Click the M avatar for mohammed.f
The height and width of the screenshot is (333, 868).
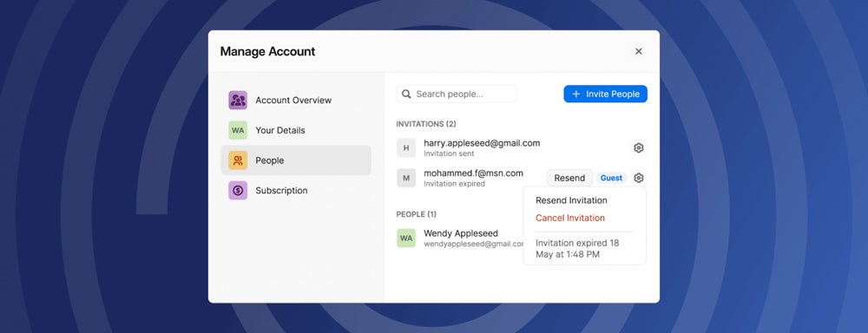pos(406,178)
